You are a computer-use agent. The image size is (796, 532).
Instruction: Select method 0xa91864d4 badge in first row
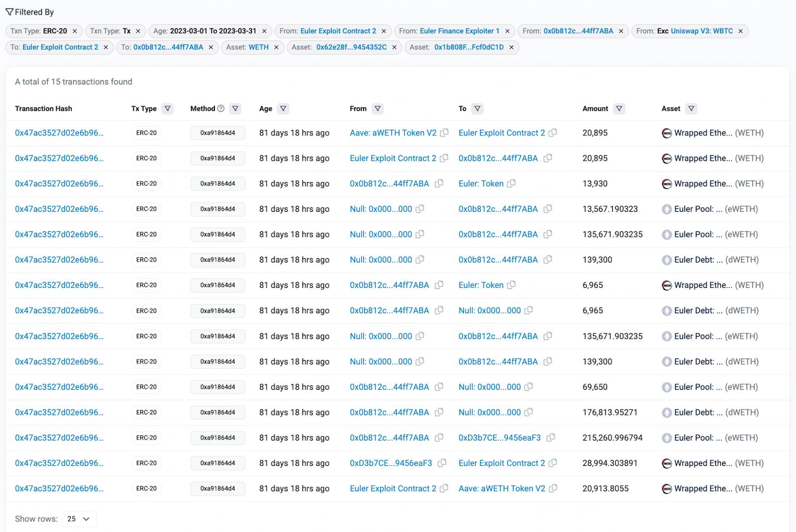(x=217, y=133)
